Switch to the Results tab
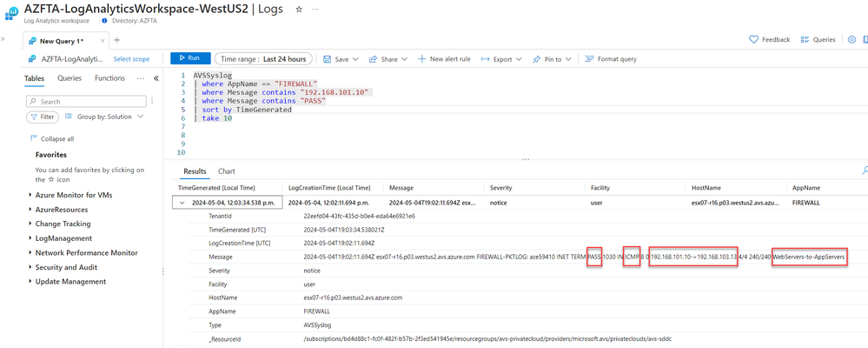Image resolution: width=868 pixels, height=348 pixels. point(195,171)
